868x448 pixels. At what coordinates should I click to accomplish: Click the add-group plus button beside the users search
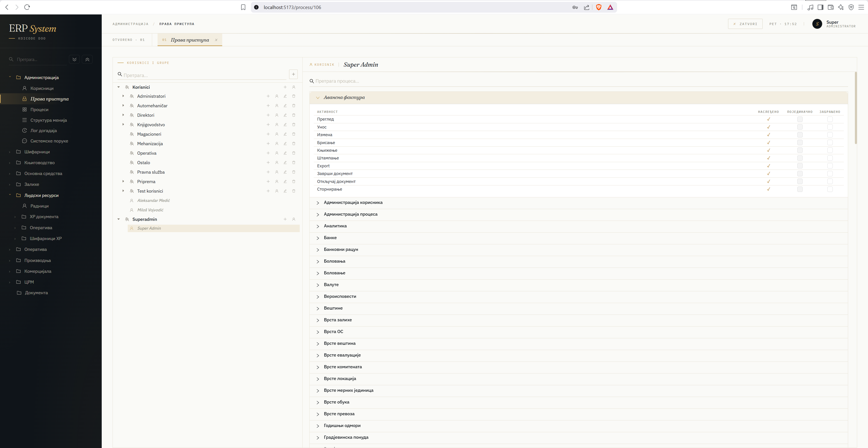click(x=293, y=74)
